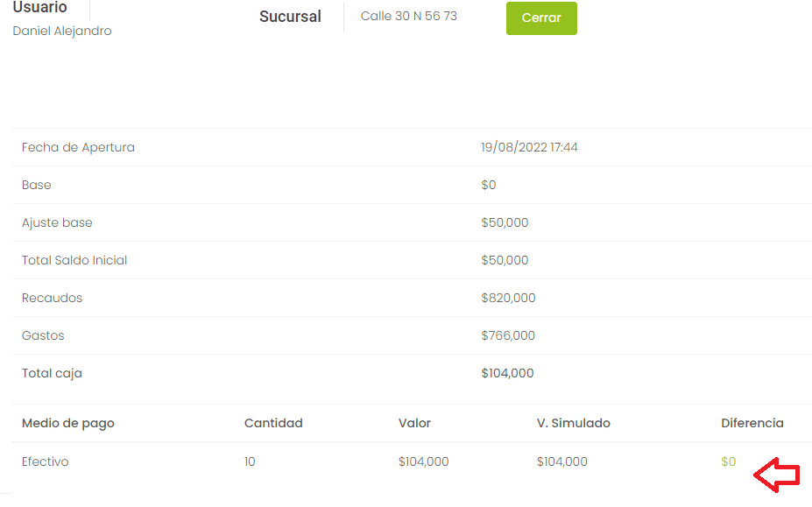This screenshot has width=812, height=507.
Task: Click the Sucursal heading label
Action: point(290,17)
